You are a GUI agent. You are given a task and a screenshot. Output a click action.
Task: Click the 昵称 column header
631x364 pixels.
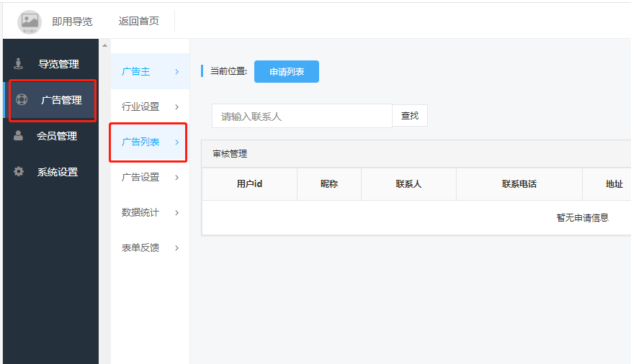pos(329,184)
